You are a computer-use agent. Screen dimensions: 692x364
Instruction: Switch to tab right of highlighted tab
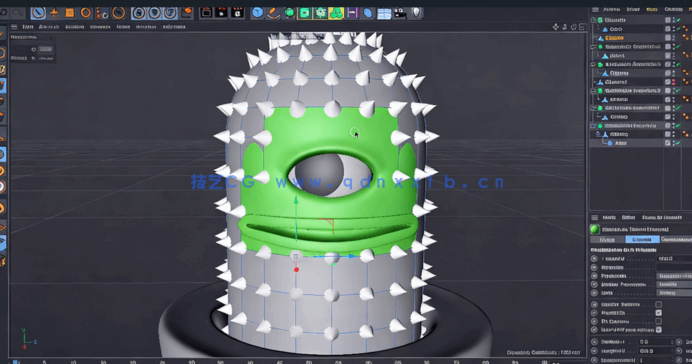tap(676, 240)
